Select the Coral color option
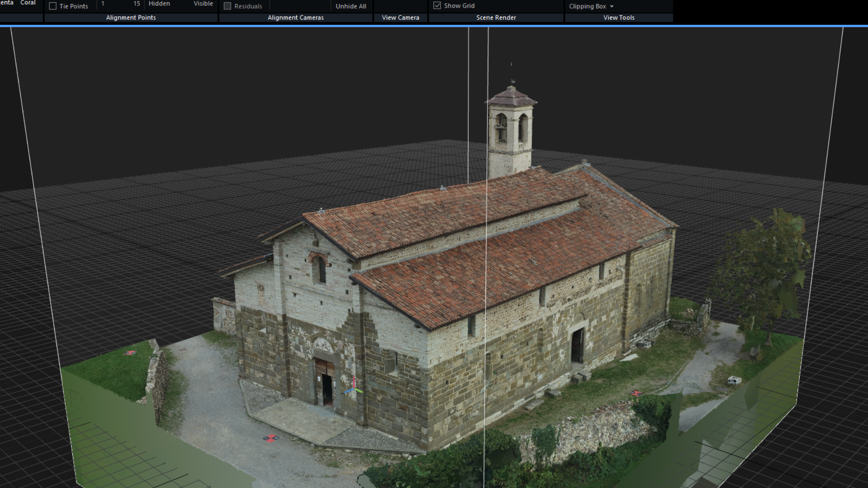The height and width of the screenshot is (488, 868). (28, 3)
